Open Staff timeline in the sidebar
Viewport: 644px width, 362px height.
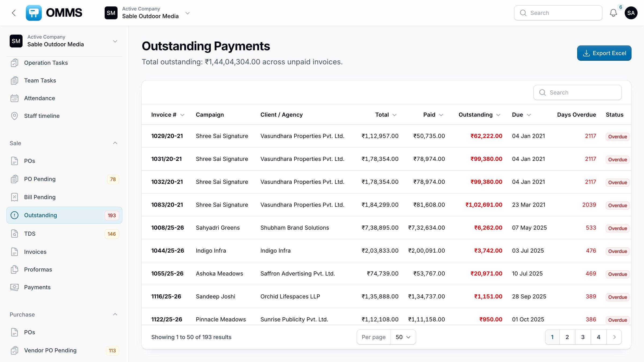coord(64,116)
